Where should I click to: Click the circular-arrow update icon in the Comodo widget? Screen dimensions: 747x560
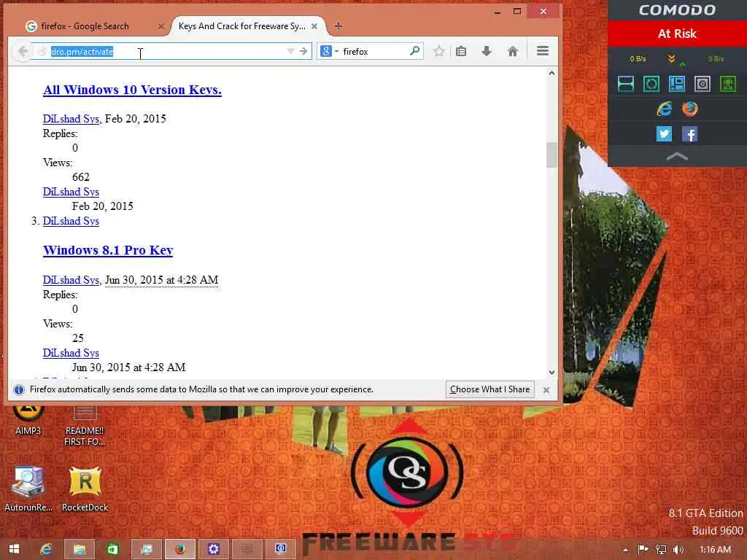(x=651, y=84)
